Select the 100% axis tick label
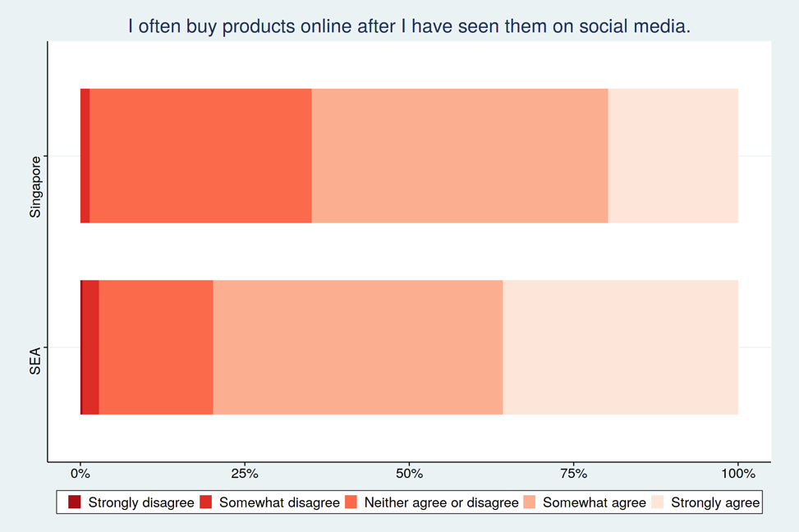This screenshot has width=799, height=532. tap(738, 474)
